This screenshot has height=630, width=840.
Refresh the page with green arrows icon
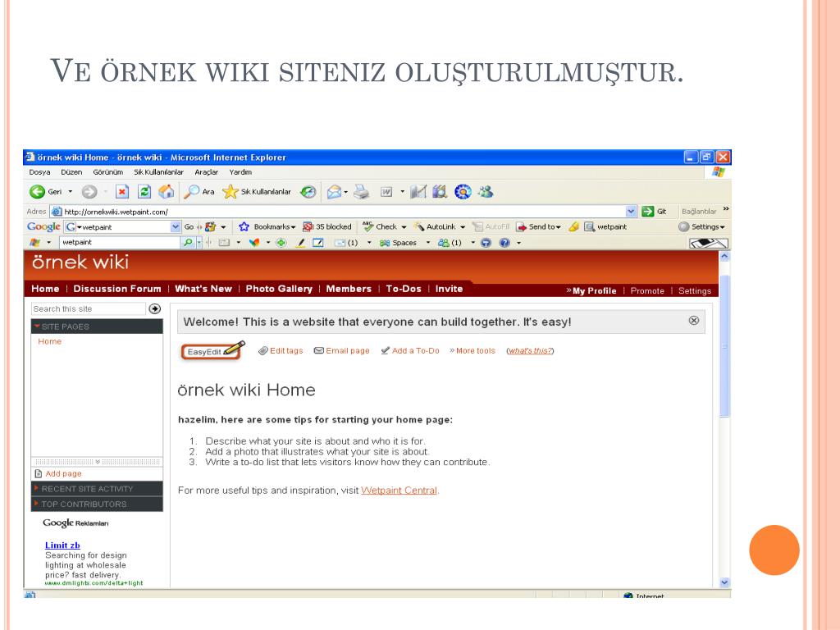(x=144, y=192)
